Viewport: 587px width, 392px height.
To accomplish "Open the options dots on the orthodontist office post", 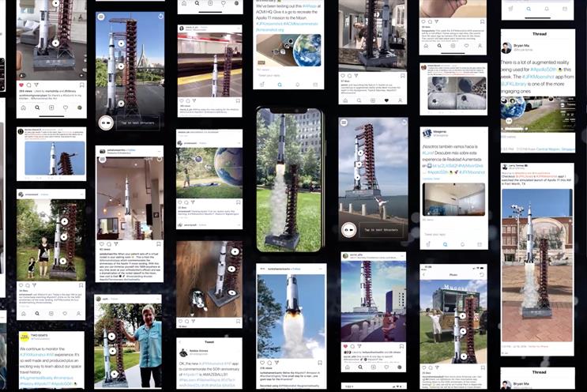I will coord(160,151).
